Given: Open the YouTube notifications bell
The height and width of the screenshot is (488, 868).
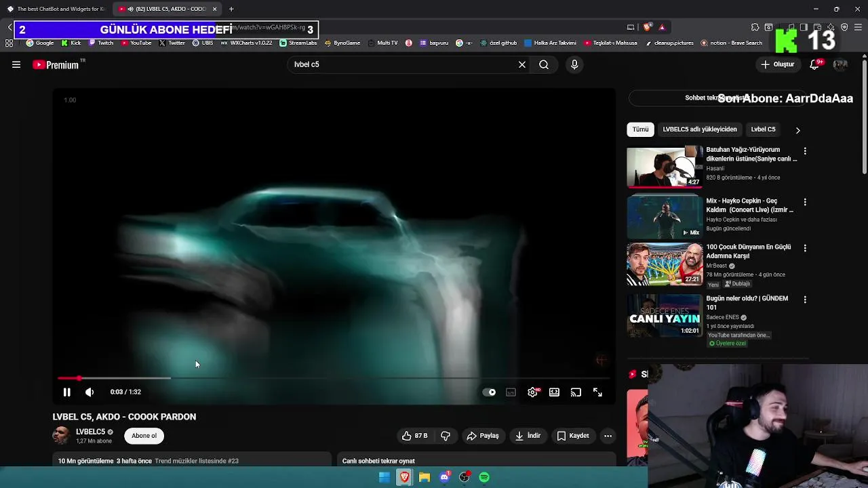Looking at the screenshot, I should tap(814, 64).
